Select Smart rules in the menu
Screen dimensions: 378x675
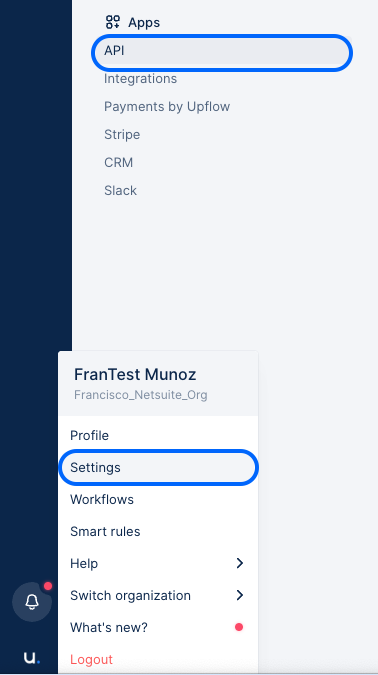point(158,532)
